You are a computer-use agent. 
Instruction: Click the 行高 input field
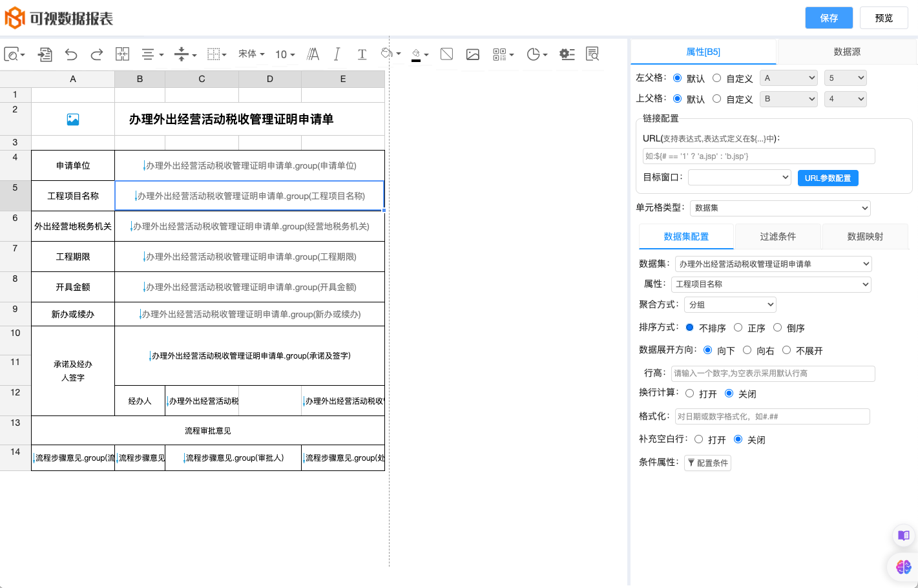(x=773, y=373)
